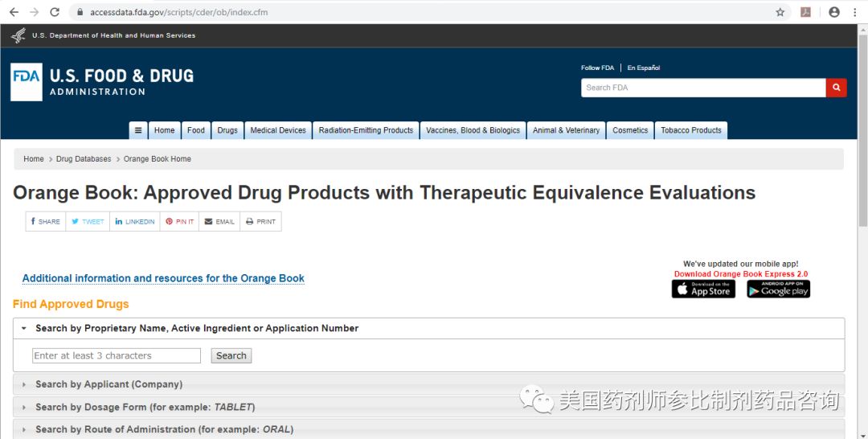Screen dimensions: 868x439
Task: Click Download Orange Book Express 2.0
Action: (x=741, y=274)
